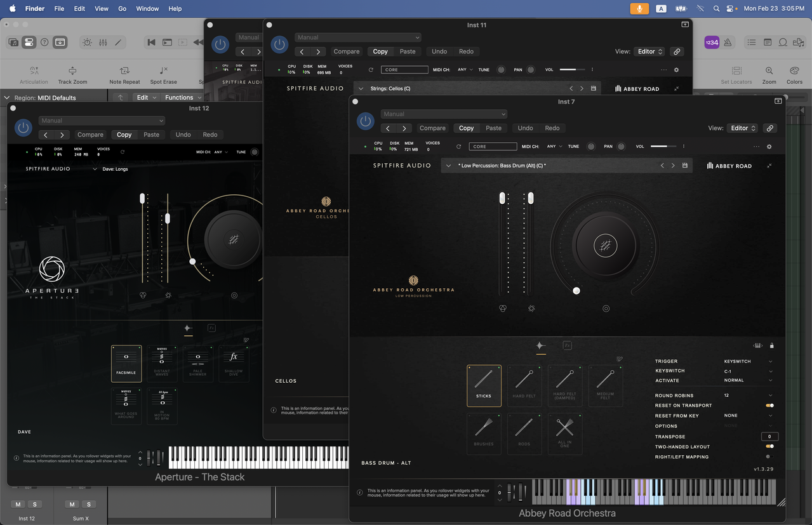Open the Trigger dropdown set to Keyswitch
Viewport: 812px width, 525px height.
point(748,361)
